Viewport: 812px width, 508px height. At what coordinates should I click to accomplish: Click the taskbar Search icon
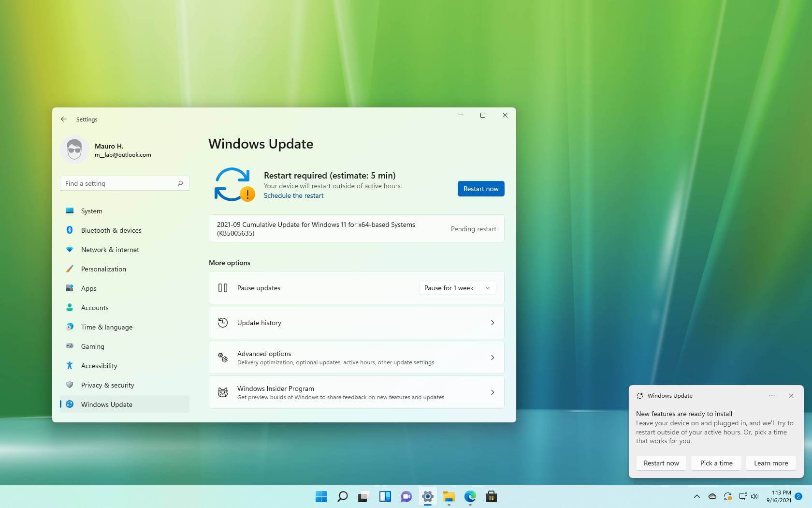342,496
